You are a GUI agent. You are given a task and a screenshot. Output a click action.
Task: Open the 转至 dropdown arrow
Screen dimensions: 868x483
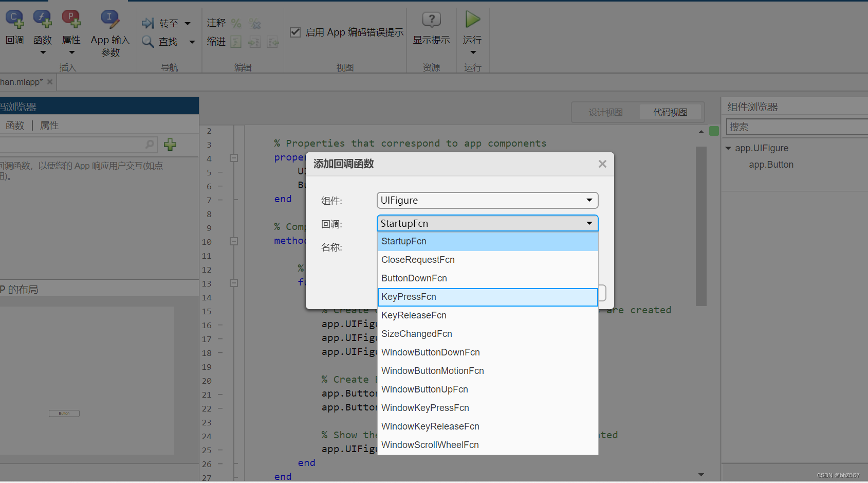[x=187, y=23]
